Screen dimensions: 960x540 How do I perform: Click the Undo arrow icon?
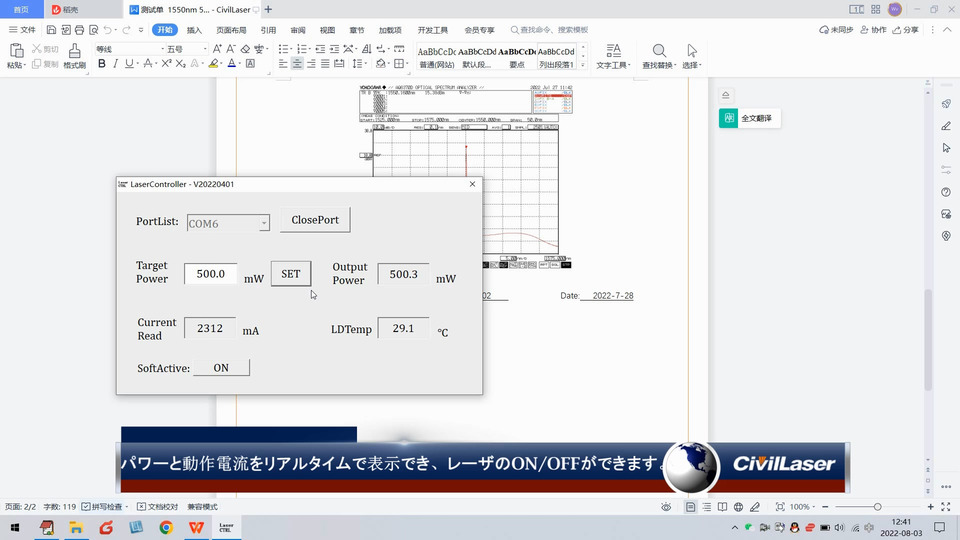(108, 29)
